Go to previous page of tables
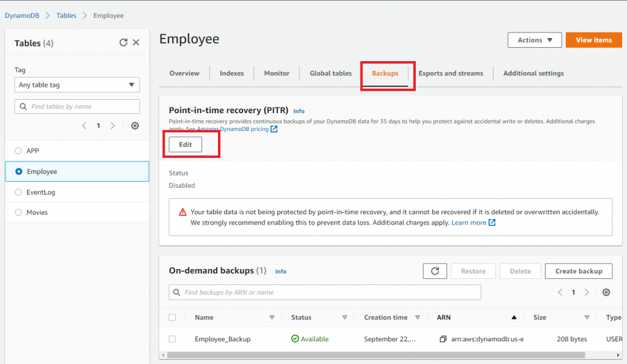The height and width of the screenshot is (364, 627). (x=84, y=126)
